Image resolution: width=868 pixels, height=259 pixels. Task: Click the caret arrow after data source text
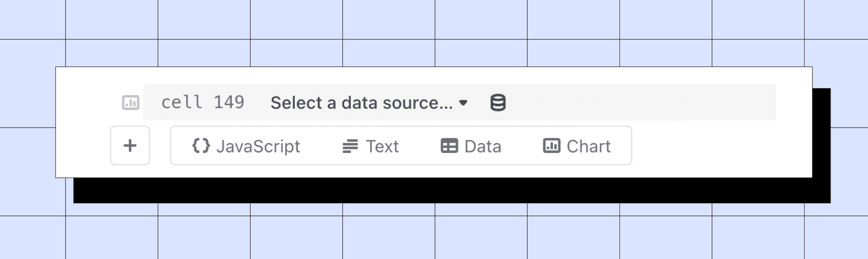pos(463,103)
